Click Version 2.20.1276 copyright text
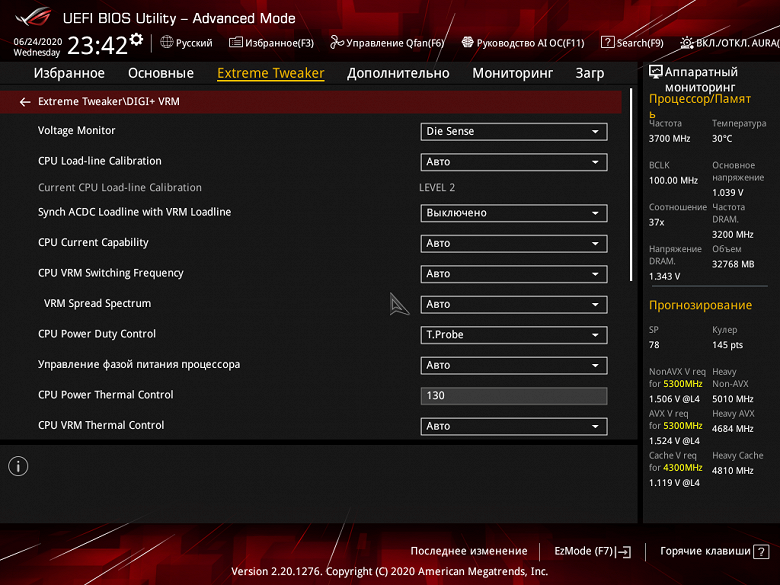Screen dimensions: 780x585 [x=390, y=572]
